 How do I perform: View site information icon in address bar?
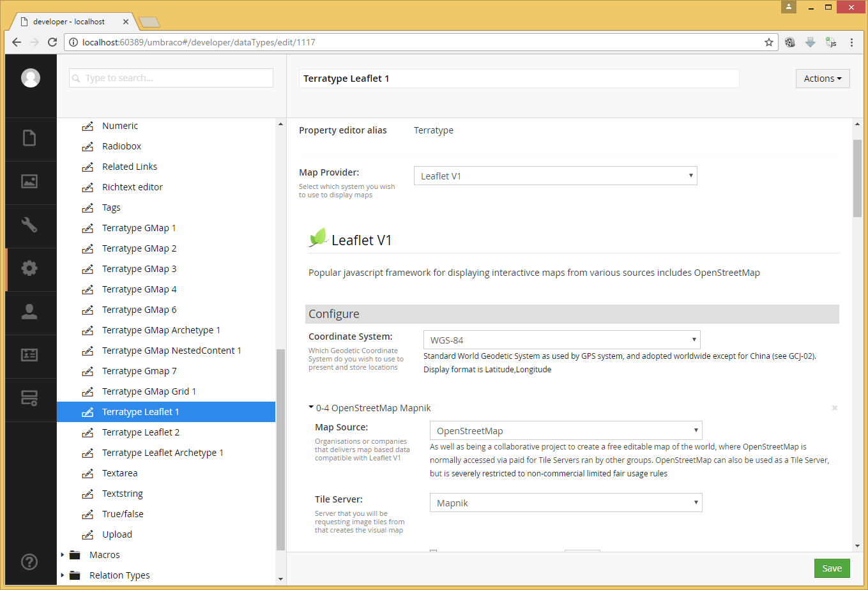tap(73, 43)
